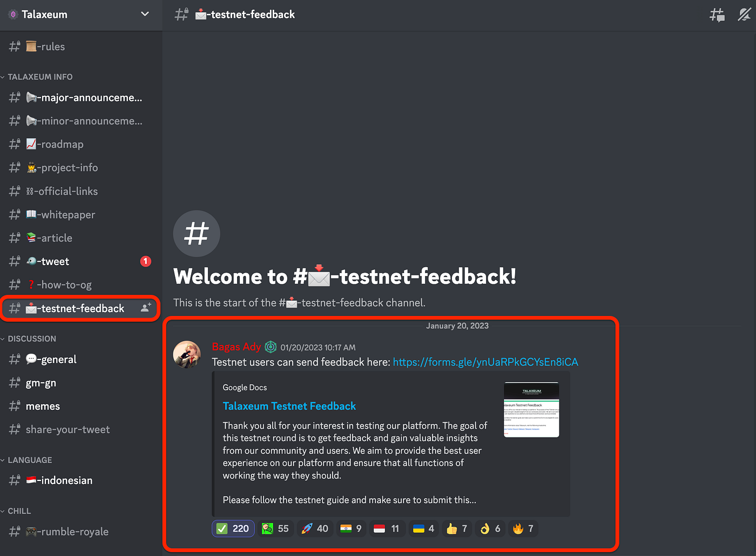Click the invite people icon on testnet-feedback
This screenshot has height=556, width=756.
(x=146, y=308)
